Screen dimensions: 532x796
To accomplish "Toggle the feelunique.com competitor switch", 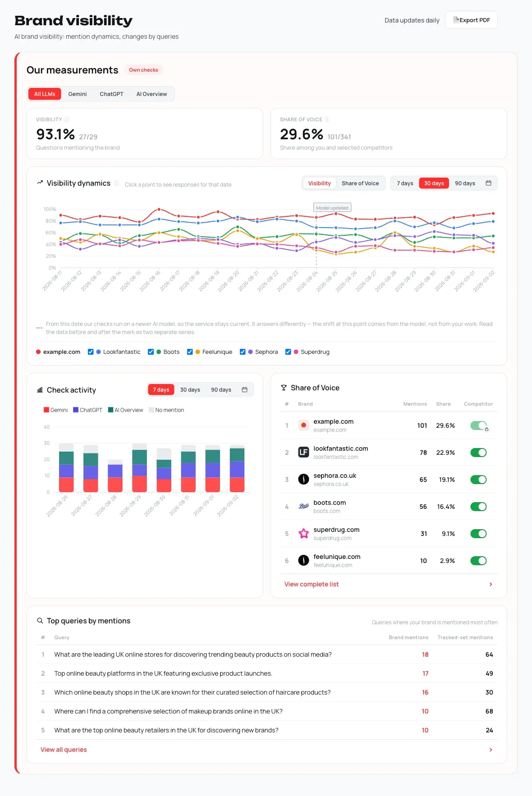I will click(x=478, y=561).
